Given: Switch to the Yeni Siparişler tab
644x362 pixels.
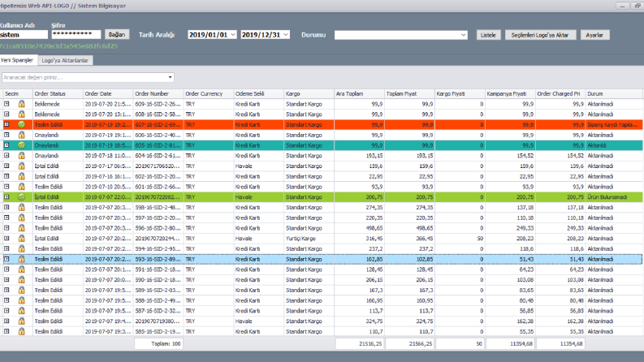Looking at the screenshot, I should [x=17, y=60].
